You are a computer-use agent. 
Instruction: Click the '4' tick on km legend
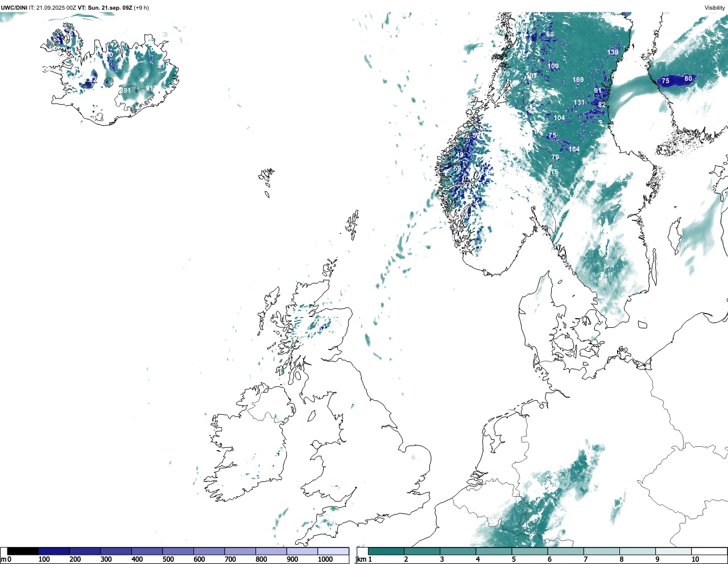coord(478,559)
